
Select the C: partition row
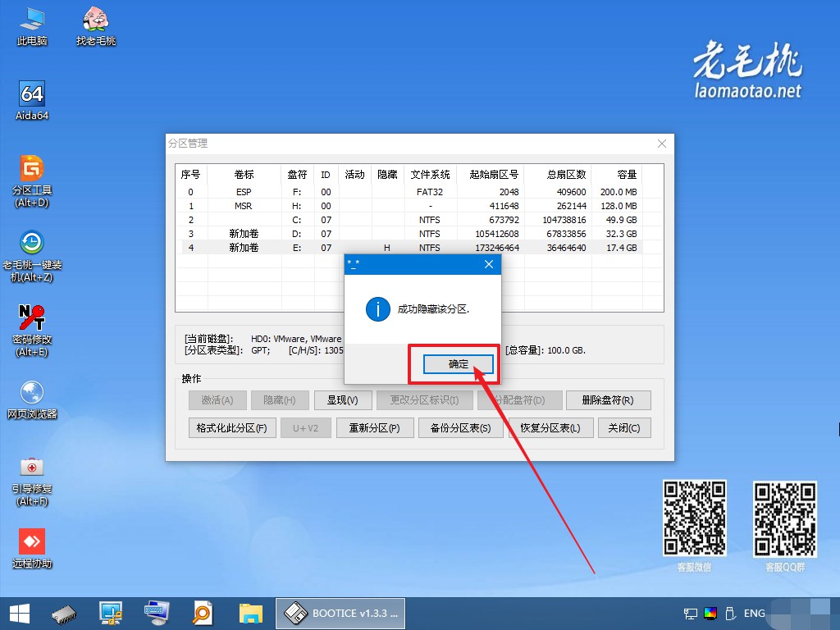[x=410, y=220]
